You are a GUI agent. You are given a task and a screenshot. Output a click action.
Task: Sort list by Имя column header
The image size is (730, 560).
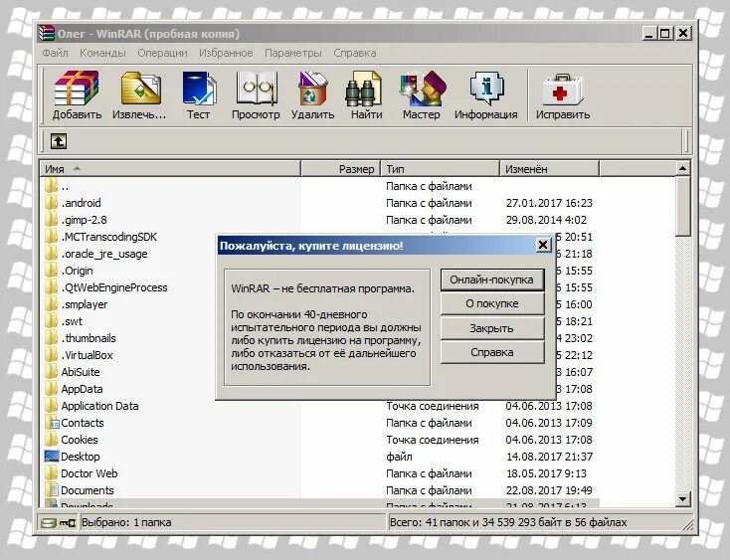click(170, 169)
